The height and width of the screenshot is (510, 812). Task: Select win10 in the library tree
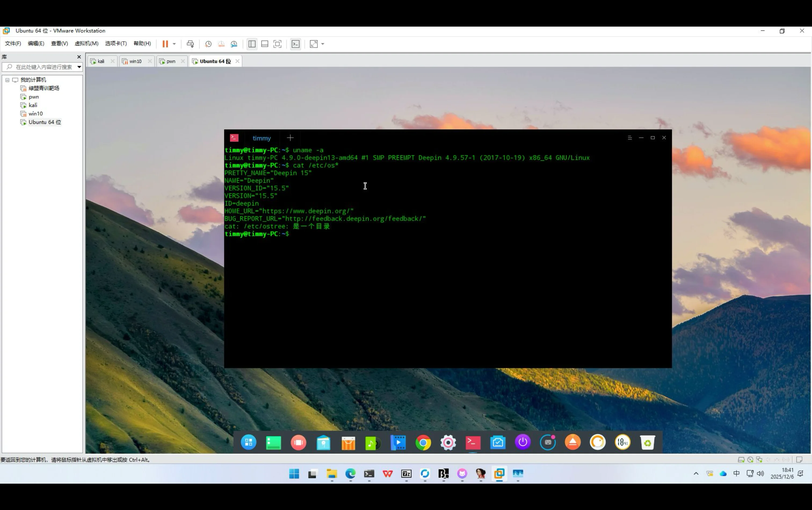(x=35, y=114)
